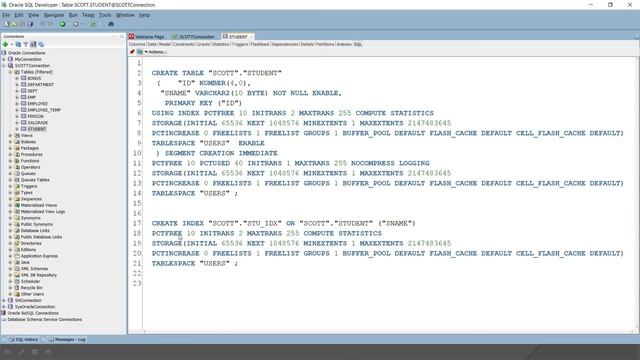Click the pin Freeze View icon
The width and height of the screenshot is (640, 360).
tap(132, 52)
